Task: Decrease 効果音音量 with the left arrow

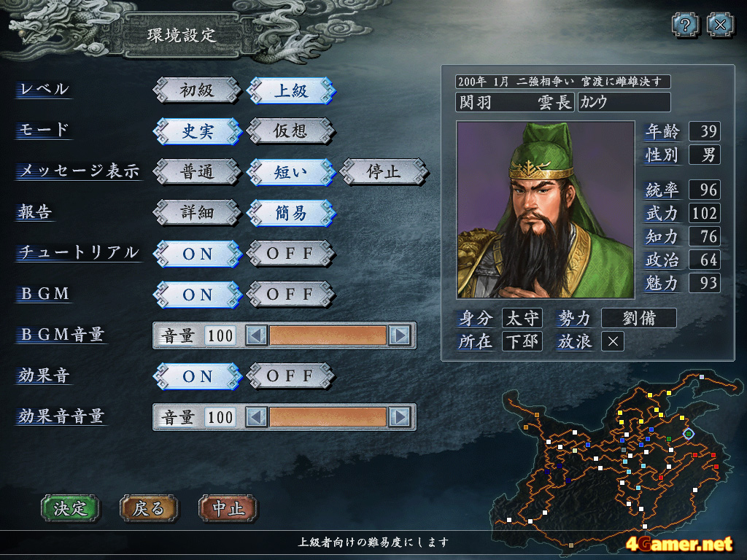Action: (256, 418)
